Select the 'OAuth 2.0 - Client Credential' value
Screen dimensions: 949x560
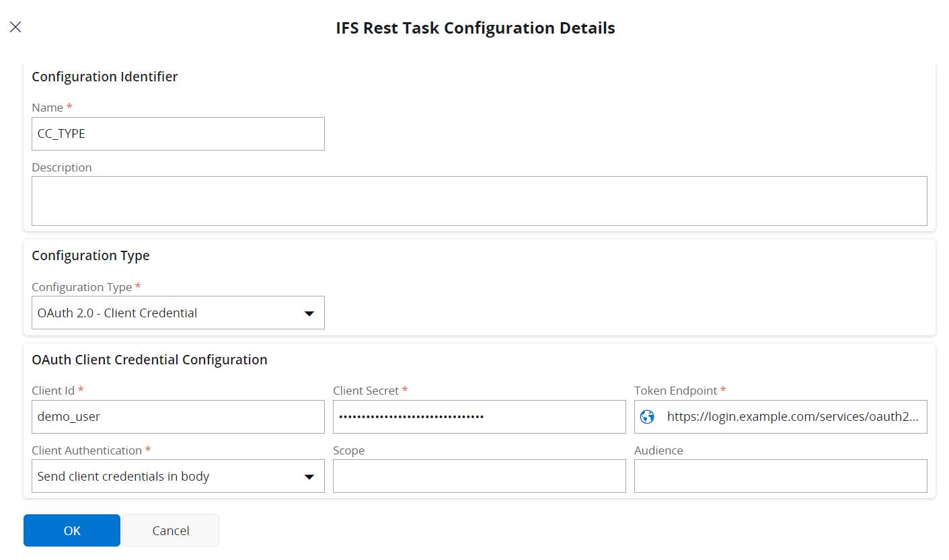(116, 313)
